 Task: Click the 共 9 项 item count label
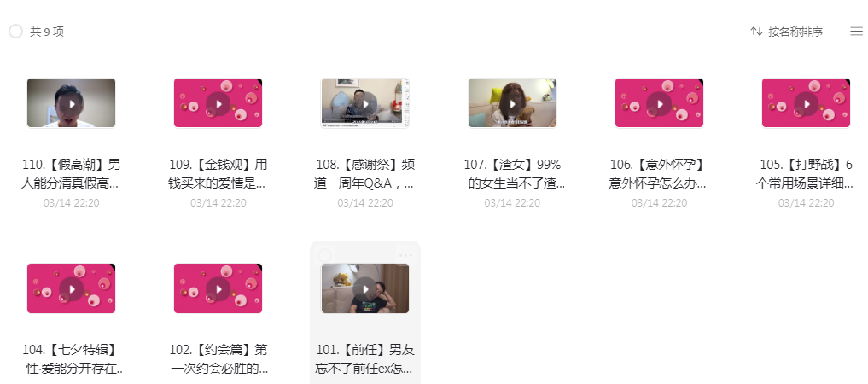(47, 32)
